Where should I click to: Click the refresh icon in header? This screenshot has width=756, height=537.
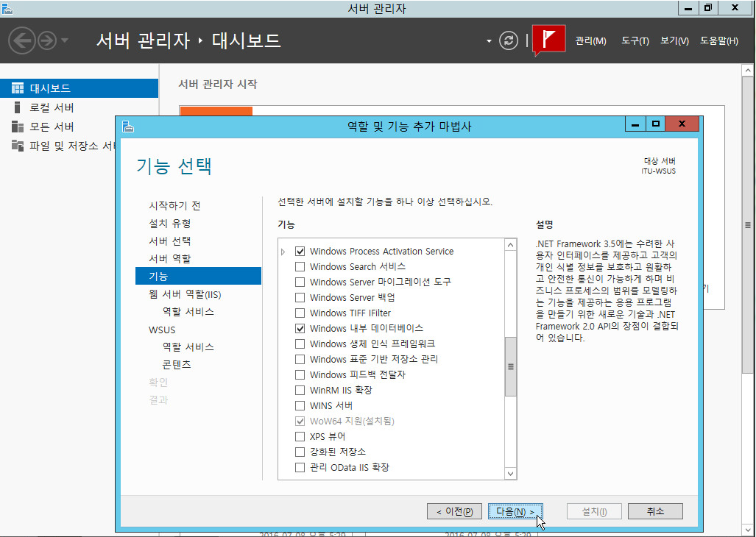click(x=509, y=40)
